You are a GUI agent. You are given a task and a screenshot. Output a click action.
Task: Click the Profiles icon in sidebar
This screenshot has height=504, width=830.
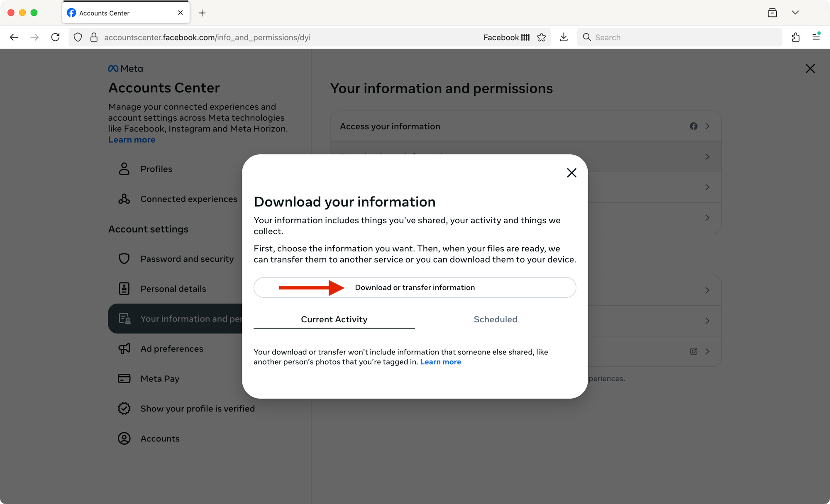pos(124,168)
